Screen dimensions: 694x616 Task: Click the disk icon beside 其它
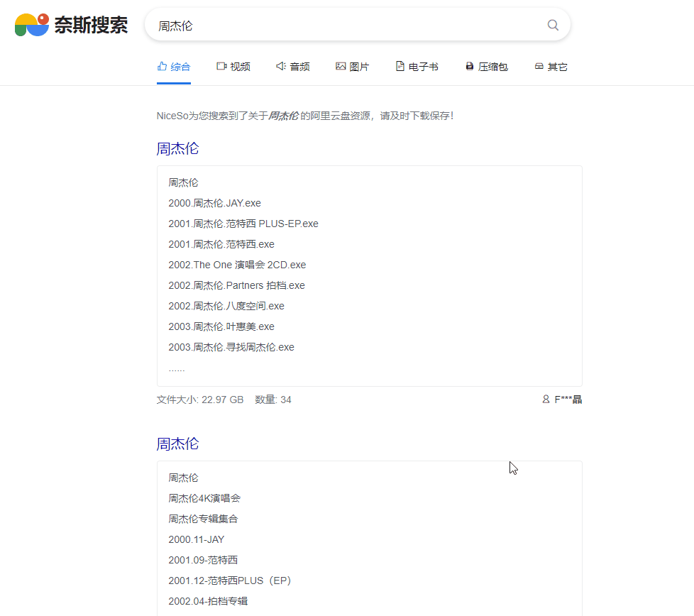tap(539, 67)
